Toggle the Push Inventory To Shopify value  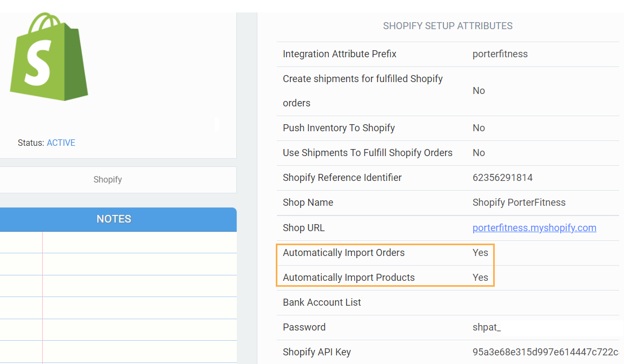point(479,128)
